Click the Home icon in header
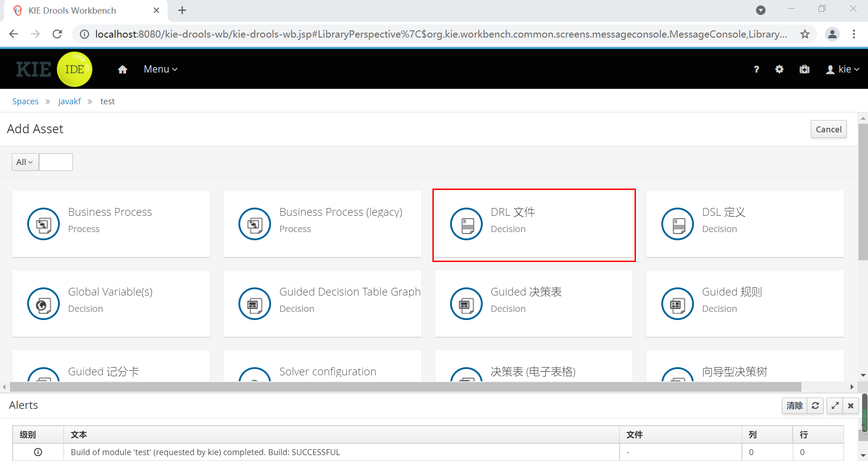The height and width of the screenshot is (461, 868). pos(122,69)
